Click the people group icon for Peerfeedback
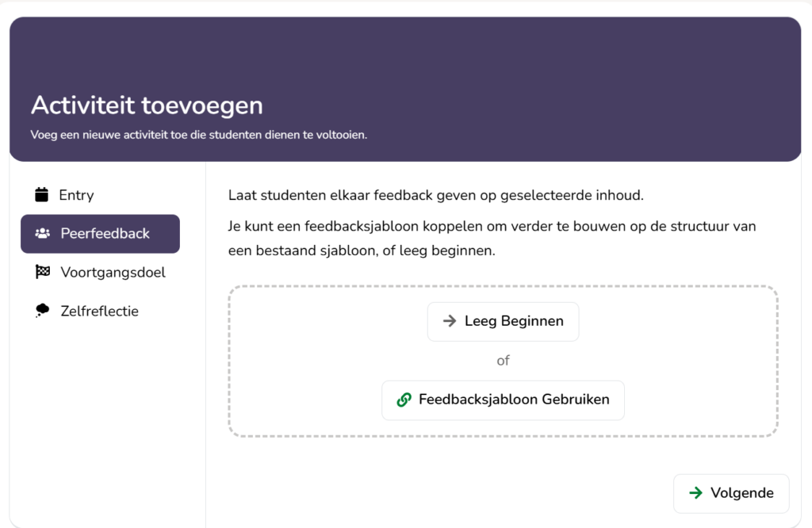The width and height of the screenshot is (812, 528). (43, 233)
